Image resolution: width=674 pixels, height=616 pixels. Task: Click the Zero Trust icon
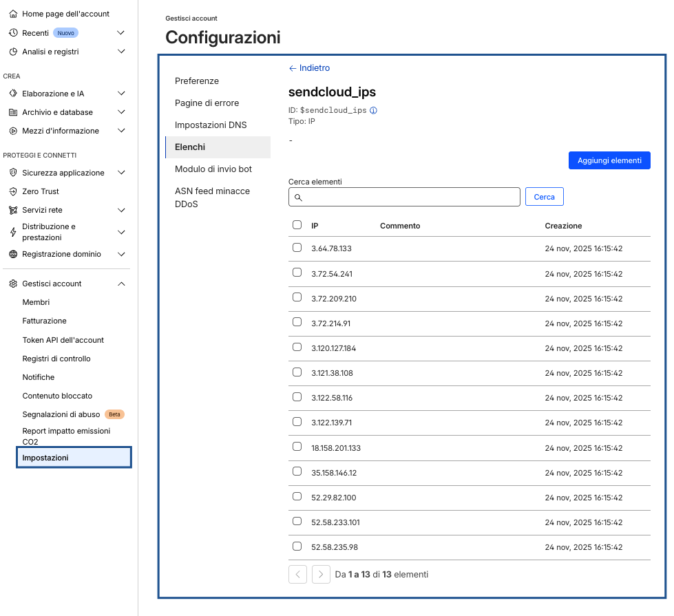[13, 191]
